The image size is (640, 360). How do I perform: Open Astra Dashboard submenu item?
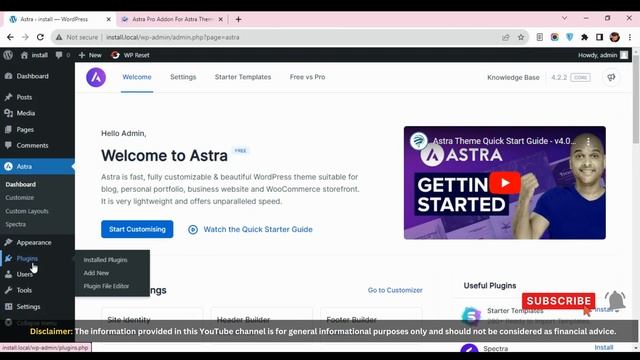click(20, 184)
